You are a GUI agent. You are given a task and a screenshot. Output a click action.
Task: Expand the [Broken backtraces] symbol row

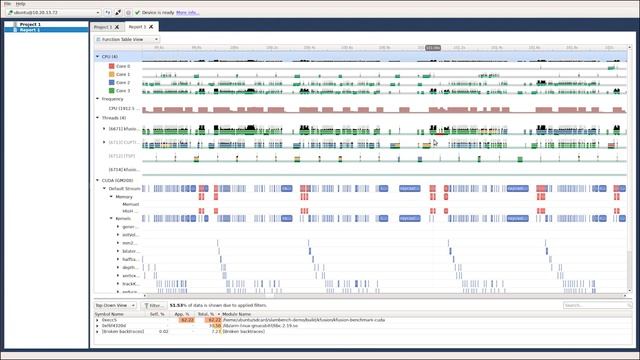[97, 332]
